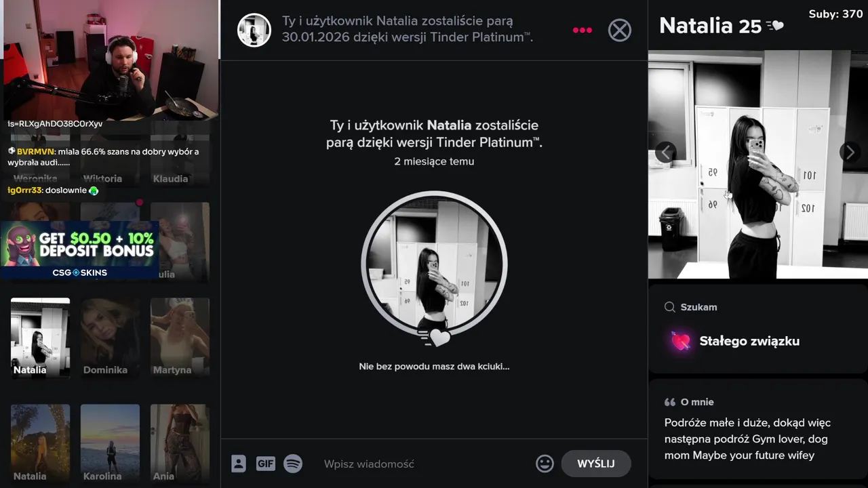Click the 'Natalia 25' profile name heading
868x488 pixels.
tap(710, 26)
